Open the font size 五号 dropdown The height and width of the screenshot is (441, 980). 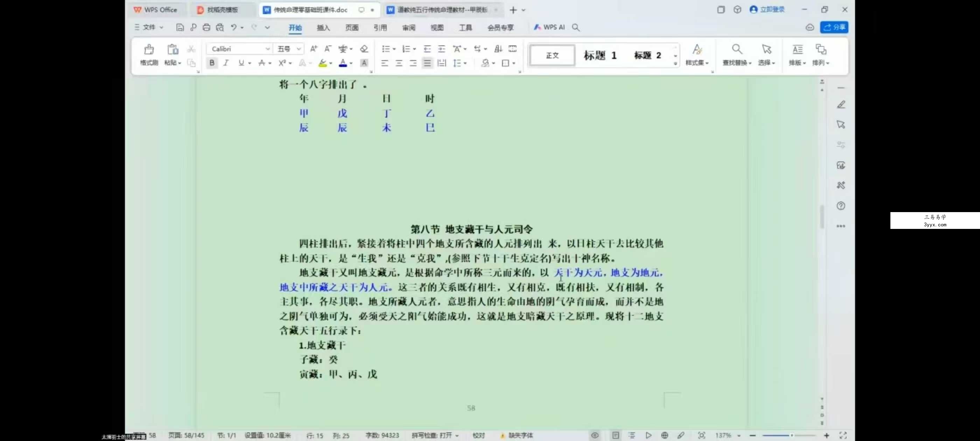pyautogui.click(x=299, y=49)
